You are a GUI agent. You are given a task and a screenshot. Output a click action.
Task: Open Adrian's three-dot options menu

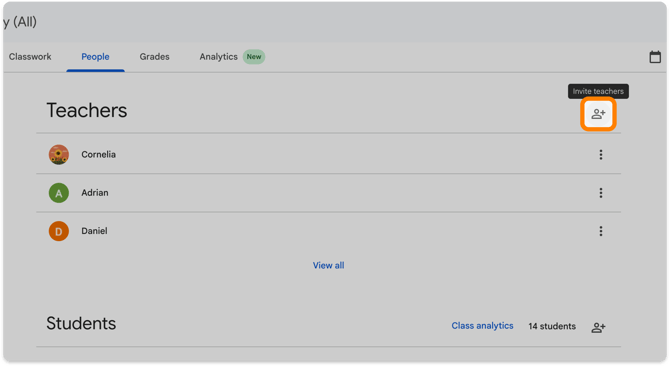601,193
